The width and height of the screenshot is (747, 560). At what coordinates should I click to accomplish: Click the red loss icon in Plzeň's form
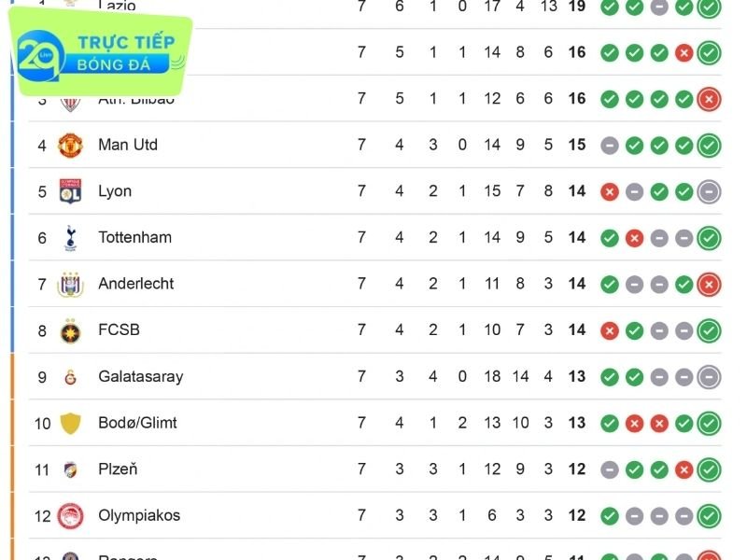(684, 469)
